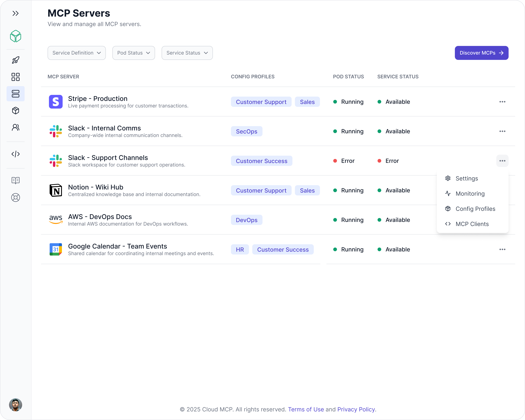The height and width of the screenshot is (420, 525).
Task: Click the MCP SERVER column header
Action: tap(63, 76)
